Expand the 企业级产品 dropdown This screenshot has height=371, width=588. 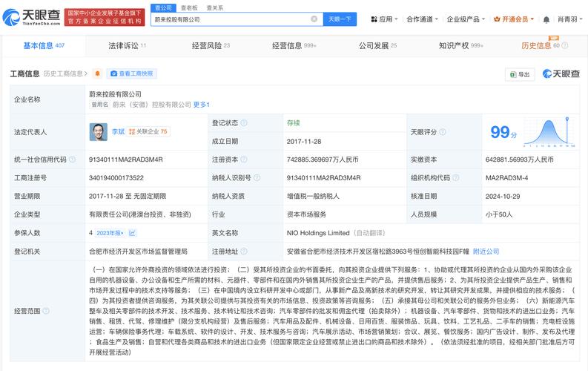click(x=466, y=19)
